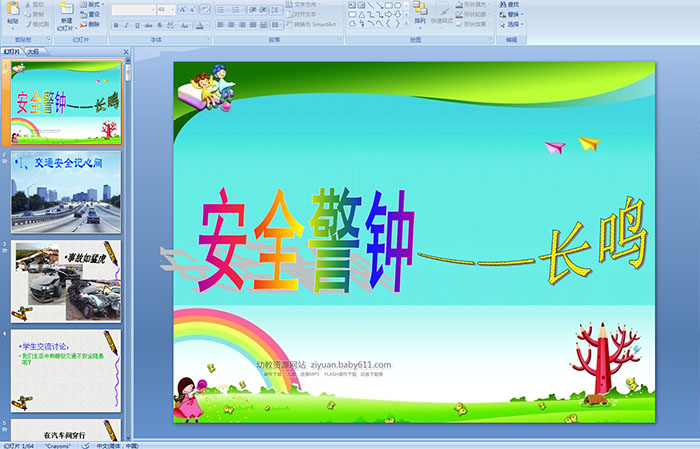Toggle Italic formatting

[126, 25]
